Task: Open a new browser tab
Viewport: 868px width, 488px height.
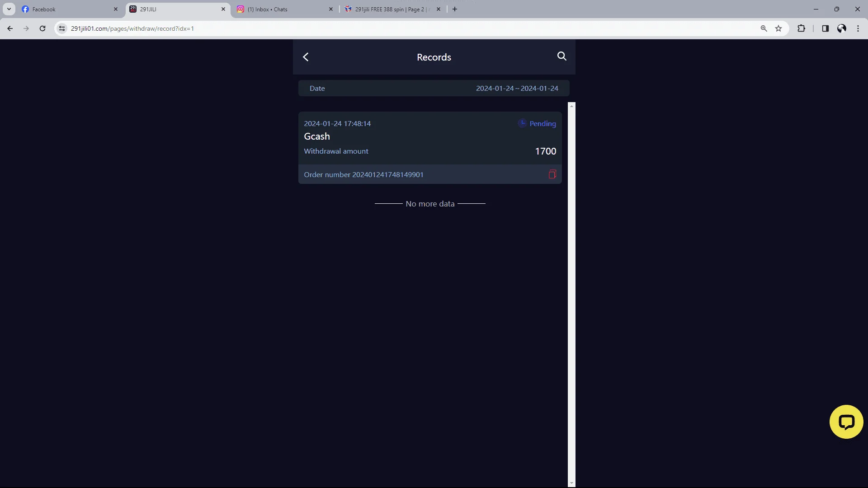Action: (x=455, y=9)
